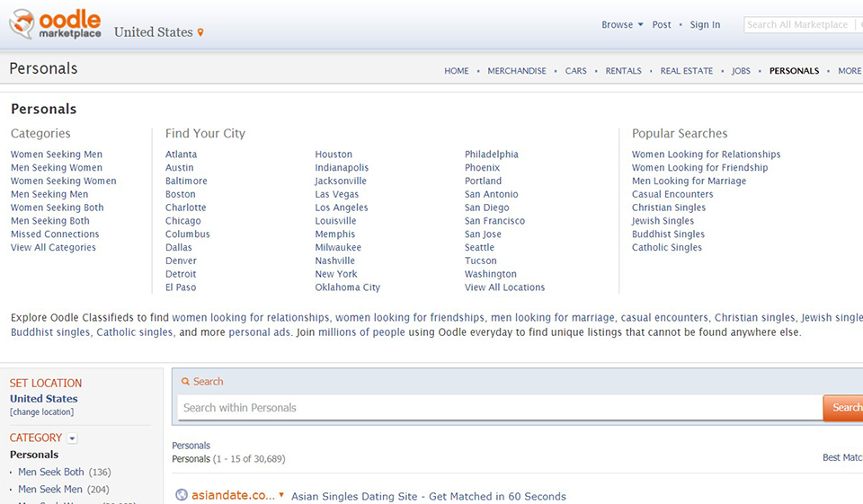863x504 pixels.
Task: Open the asiandate.co... ad dropdown arrow
Action: click(x=281, y=495)
